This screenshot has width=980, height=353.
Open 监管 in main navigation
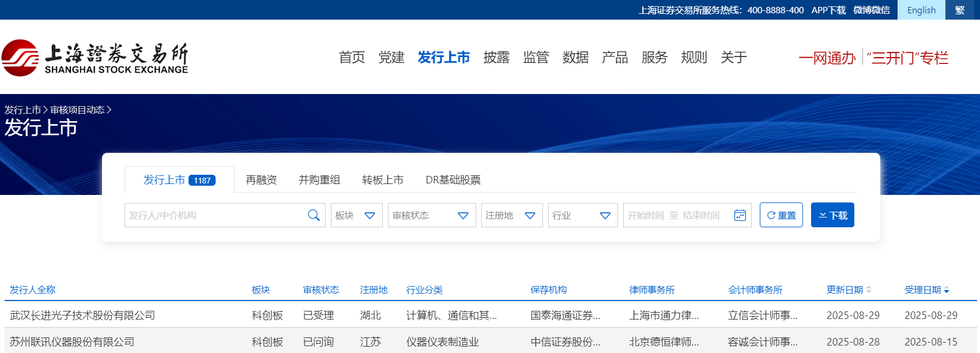[x=536, y=58]
